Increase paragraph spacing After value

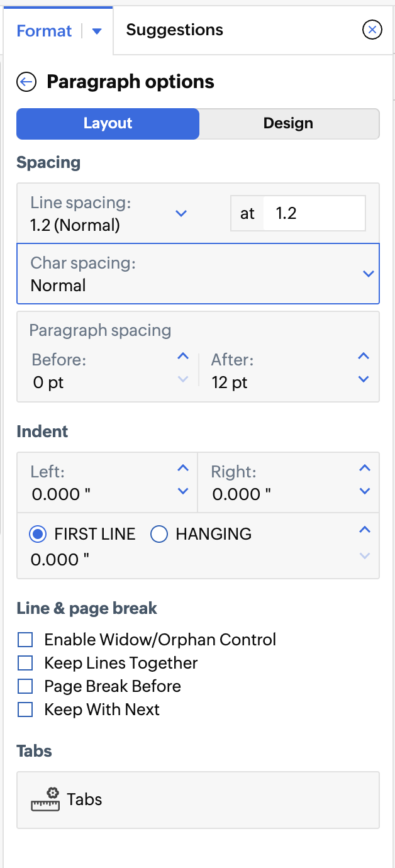364,357
